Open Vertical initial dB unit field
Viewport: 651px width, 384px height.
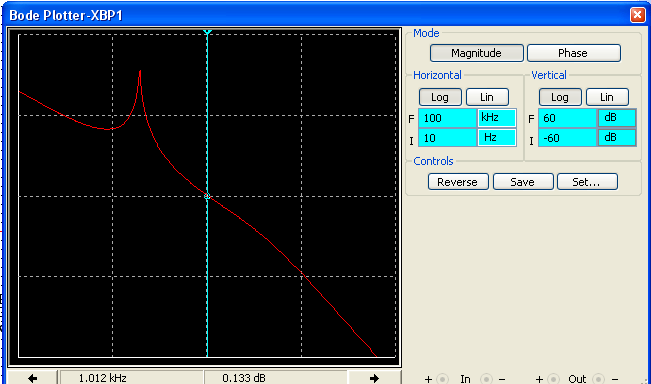coord(617,137)
